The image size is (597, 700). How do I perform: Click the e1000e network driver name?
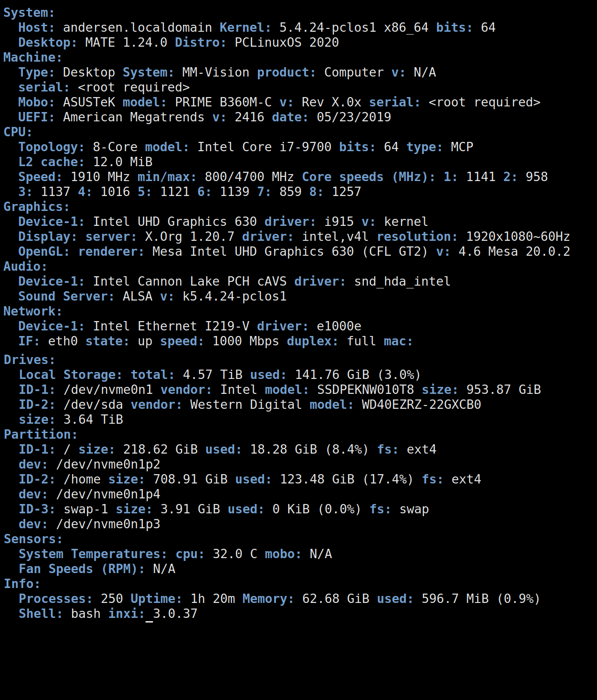(339, 326)
